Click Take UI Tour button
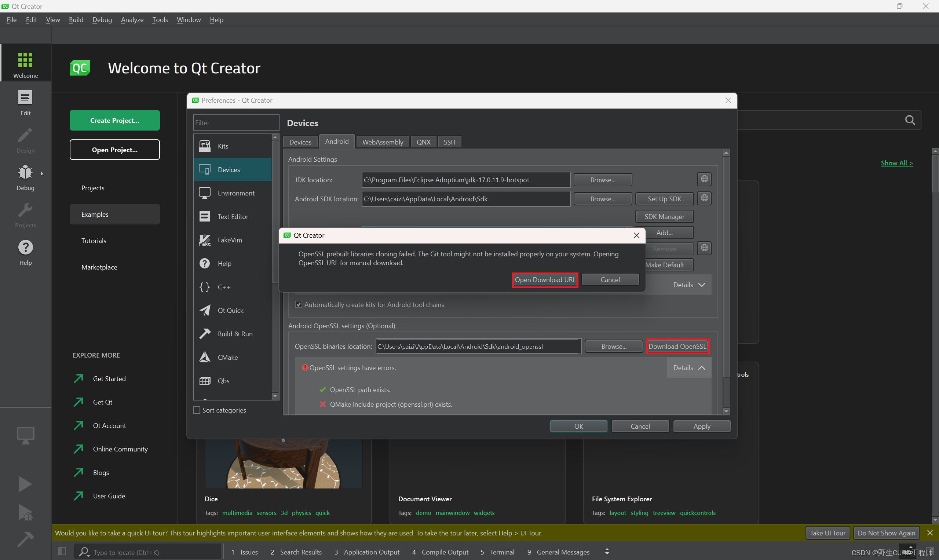 coord(827,533)
